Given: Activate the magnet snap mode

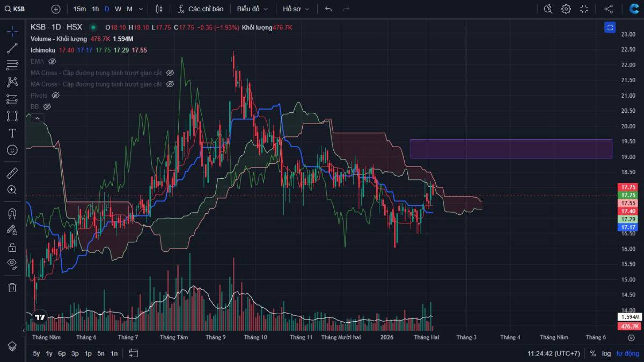Looking at the screenshot, I should (x=12, y=214).
